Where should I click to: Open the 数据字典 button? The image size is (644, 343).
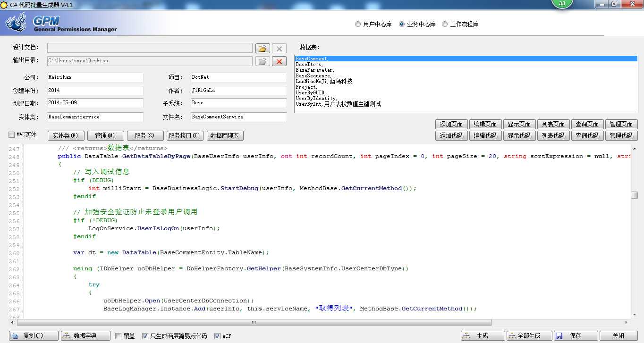[85, 336]
